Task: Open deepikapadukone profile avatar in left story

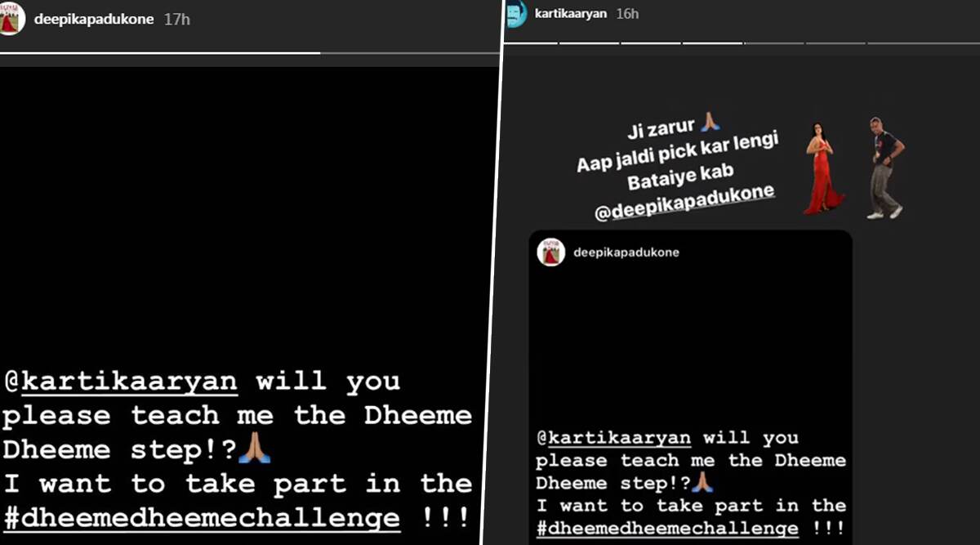Action: (x=11, y=19)
